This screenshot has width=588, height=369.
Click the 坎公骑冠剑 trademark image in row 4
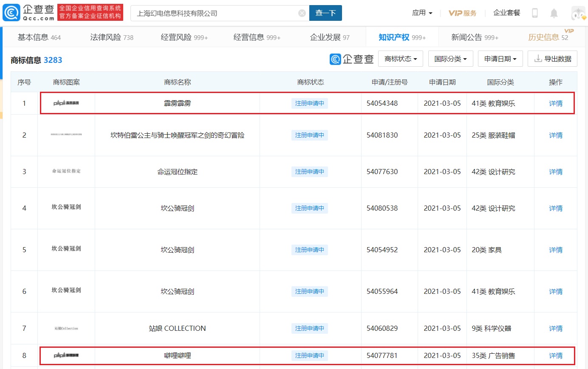66,207
